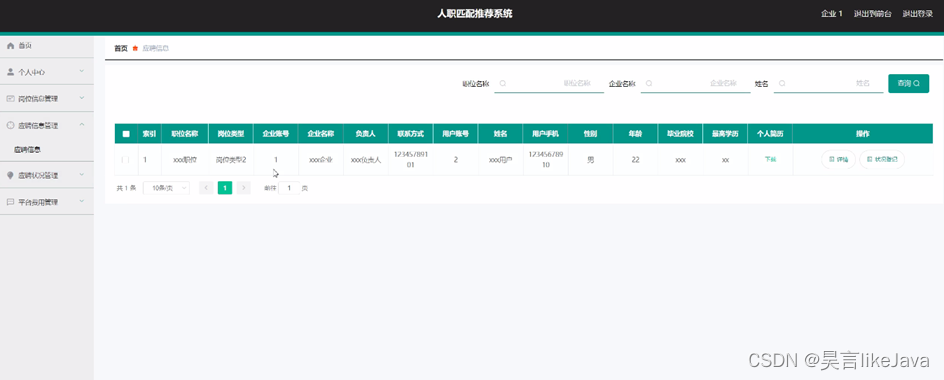Viewport: 944px width, 380px height.
Task: Expand the 岗位信息管理 sidebar menu
Action: pyautogui.click(x=82, y=98)
